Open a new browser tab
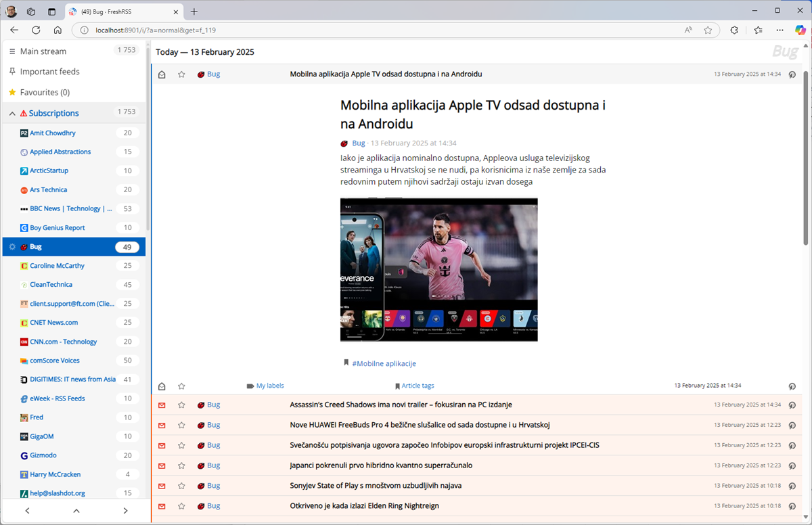The height and width of the screenshot is (525, 812). 194,12
